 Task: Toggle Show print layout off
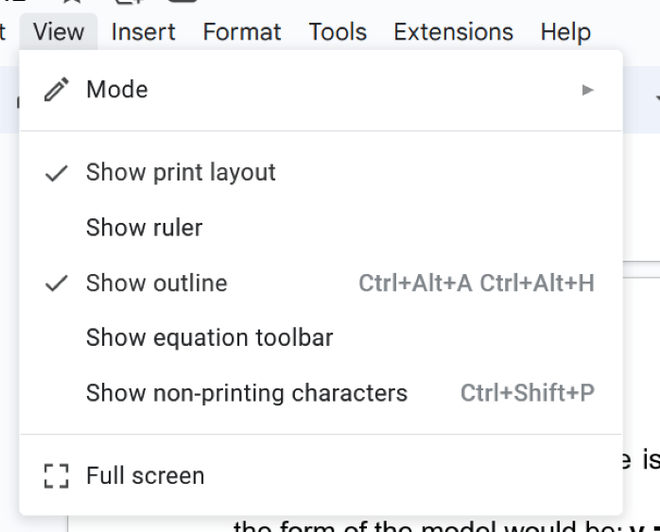click(x=181, y=173)
